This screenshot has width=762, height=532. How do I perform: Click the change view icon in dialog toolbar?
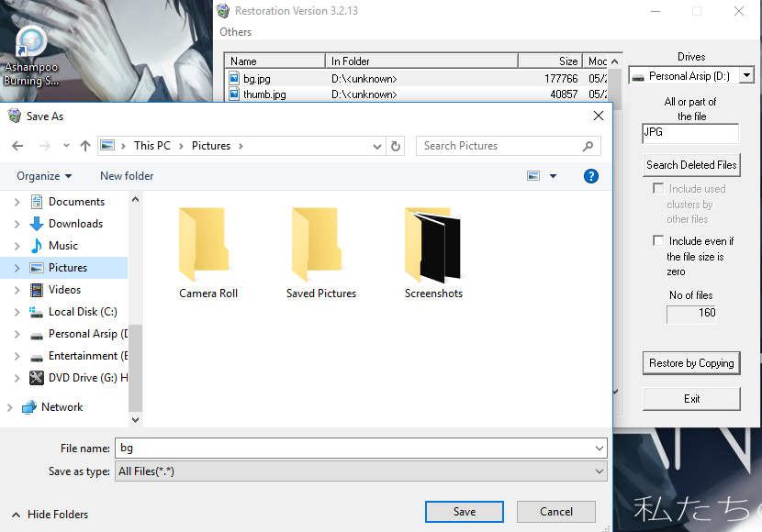[x=533, y=175]
